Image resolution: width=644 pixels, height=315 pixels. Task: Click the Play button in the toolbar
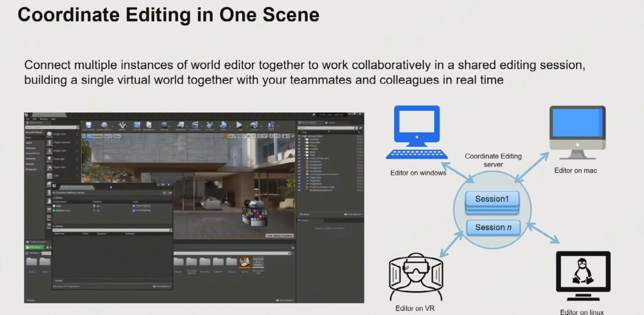(240, 125)
